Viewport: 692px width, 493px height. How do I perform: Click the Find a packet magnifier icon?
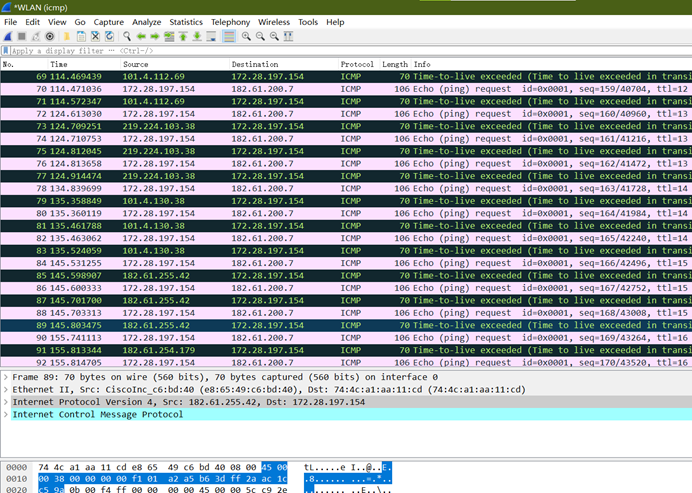(x=127, y=36)
